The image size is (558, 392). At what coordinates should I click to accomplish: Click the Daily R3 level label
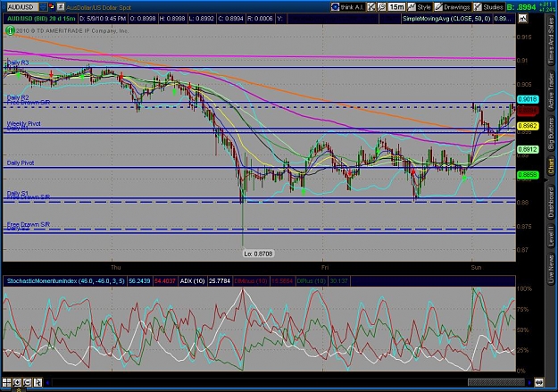coord(18,63)
